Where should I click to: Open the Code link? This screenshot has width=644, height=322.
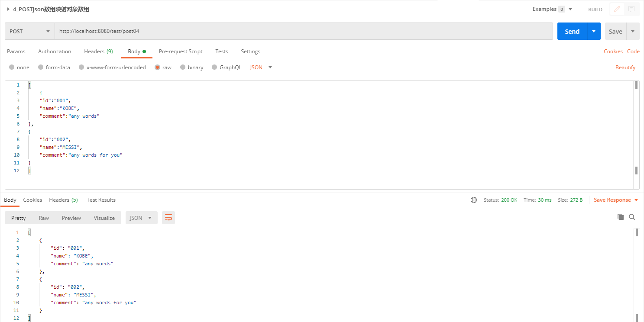[633, 51]
